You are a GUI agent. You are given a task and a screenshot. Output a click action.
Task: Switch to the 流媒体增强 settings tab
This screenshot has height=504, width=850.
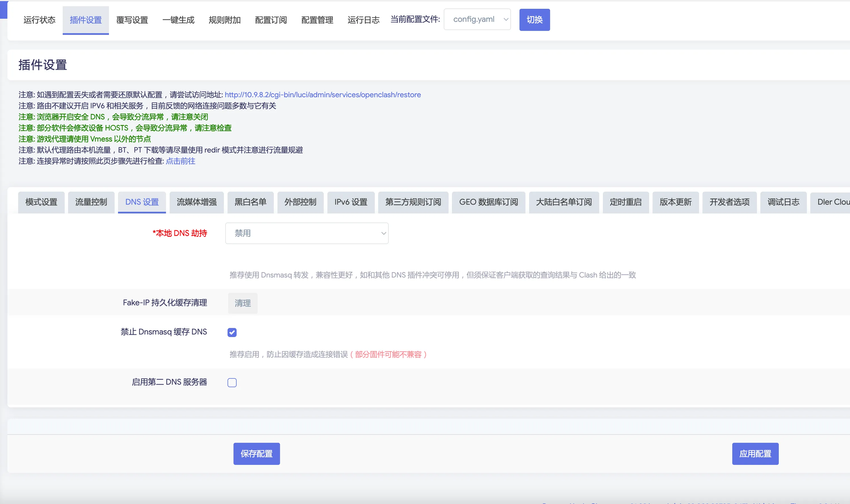pos(196,202)
